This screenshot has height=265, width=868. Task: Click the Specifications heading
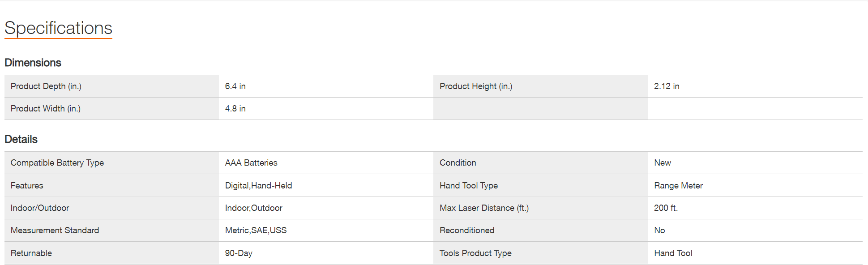58,28
